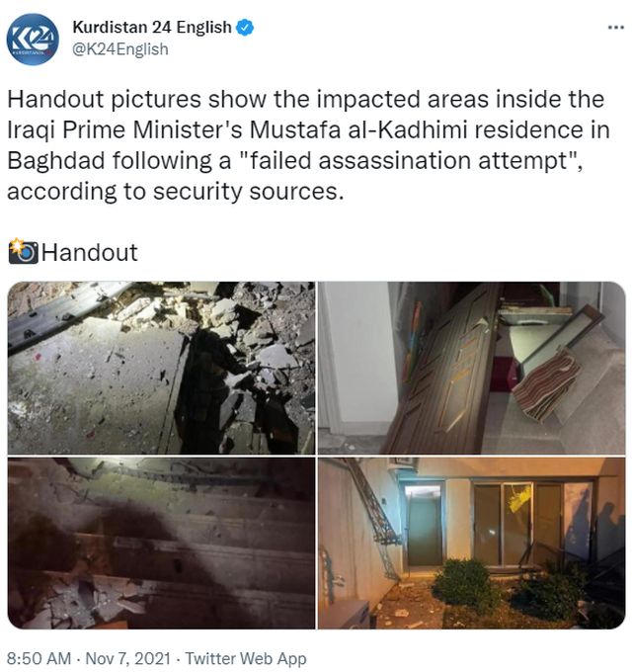Open the @K24English handle link
Image resolution: width=632 pixels, height=672 pixels.
(120, 49)
